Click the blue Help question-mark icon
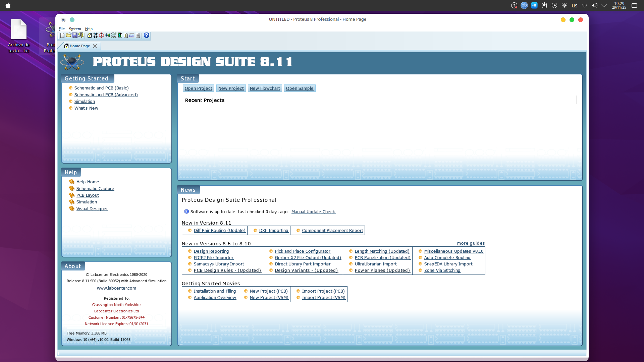This screenshot has height=362, width=644. [x=147, y=36]
